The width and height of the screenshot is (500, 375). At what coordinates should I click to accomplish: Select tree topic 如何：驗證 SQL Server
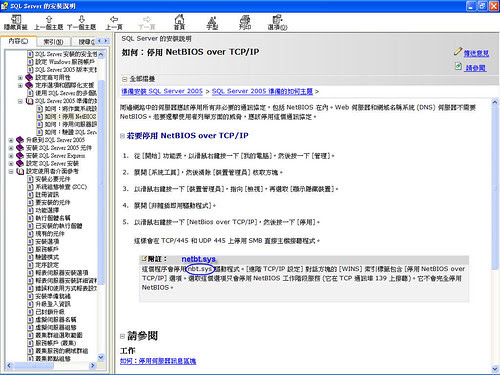pos(71,132)
